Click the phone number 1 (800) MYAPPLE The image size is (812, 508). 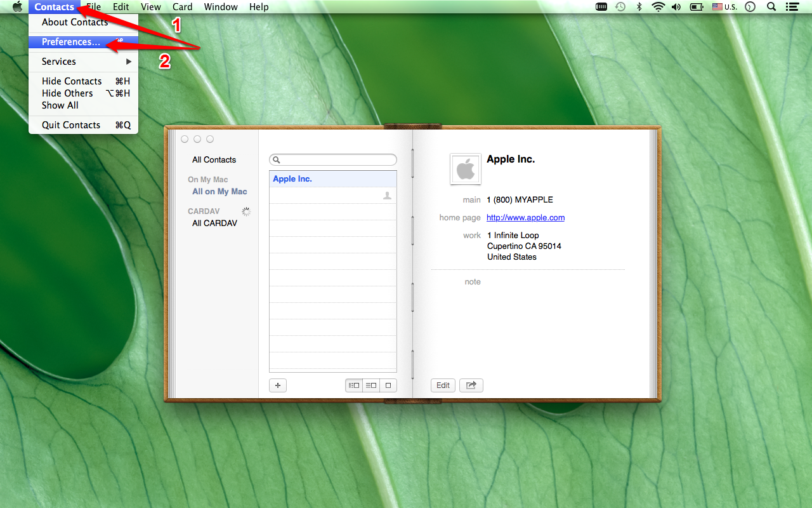[x=520, y=200]
